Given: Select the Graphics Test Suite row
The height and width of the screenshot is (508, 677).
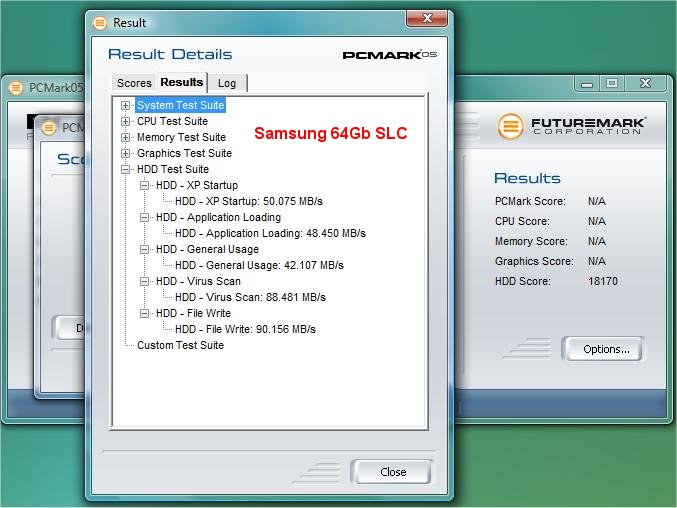Looking at the screenshot, I should (184, 153).
